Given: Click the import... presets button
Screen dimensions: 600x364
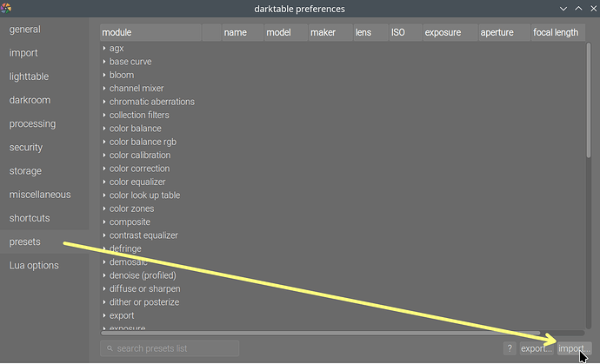Looking at the screenshot, I should click(574, 348).
